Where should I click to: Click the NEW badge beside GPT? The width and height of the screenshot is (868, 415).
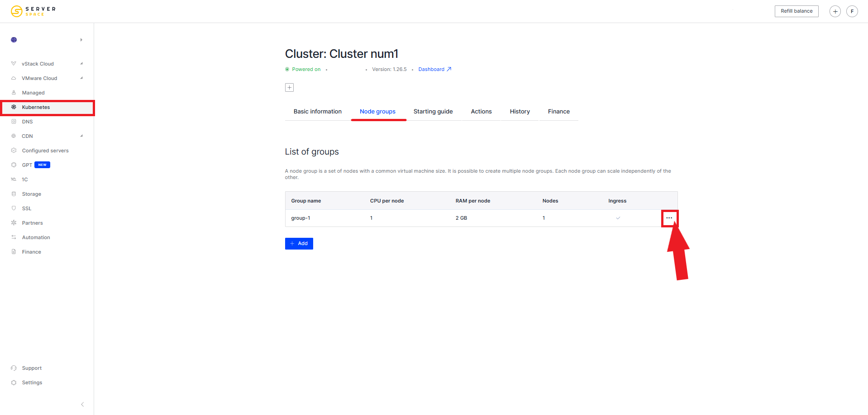click(x=42, y=165)
